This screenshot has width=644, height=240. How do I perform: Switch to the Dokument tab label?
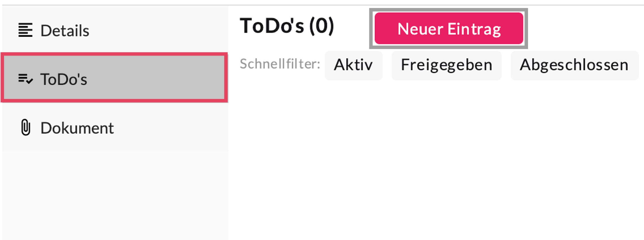coord(77,128)
